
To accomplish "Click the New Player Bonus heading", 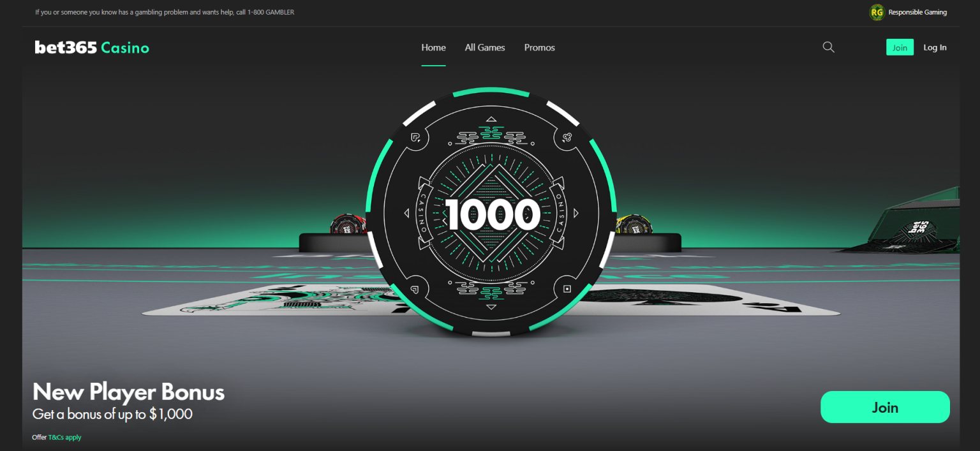I will coord(128,392).
